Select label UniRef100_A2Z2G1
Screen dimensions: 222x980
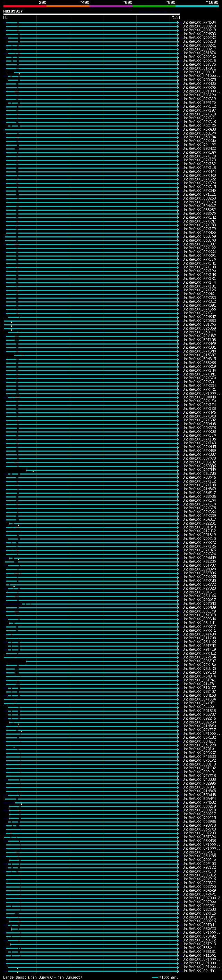click(199, 523)
